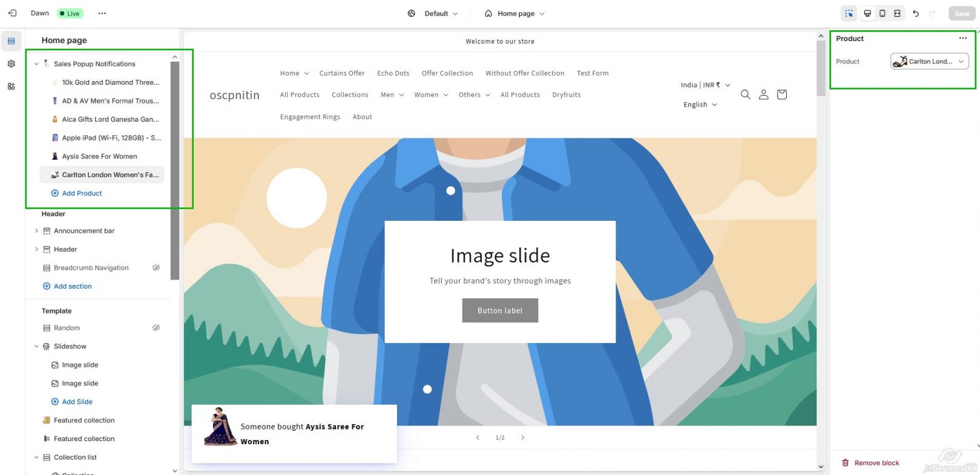Image resolution: width=980 pixels, height=475 pixels.
Task: Show the hidden Breadcrumb Navigation section
Action: [156, 267]
